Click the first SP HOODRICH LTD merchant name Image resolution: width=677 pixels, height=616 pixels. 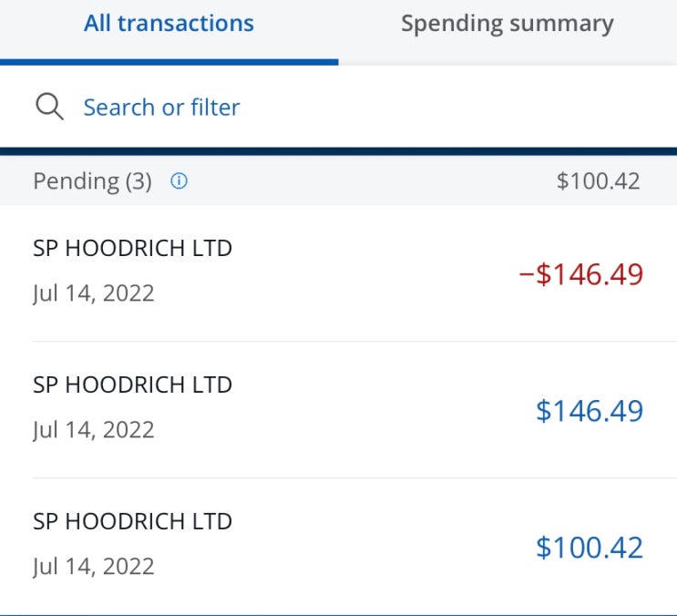pyautogui.click(x=132, y=248)
